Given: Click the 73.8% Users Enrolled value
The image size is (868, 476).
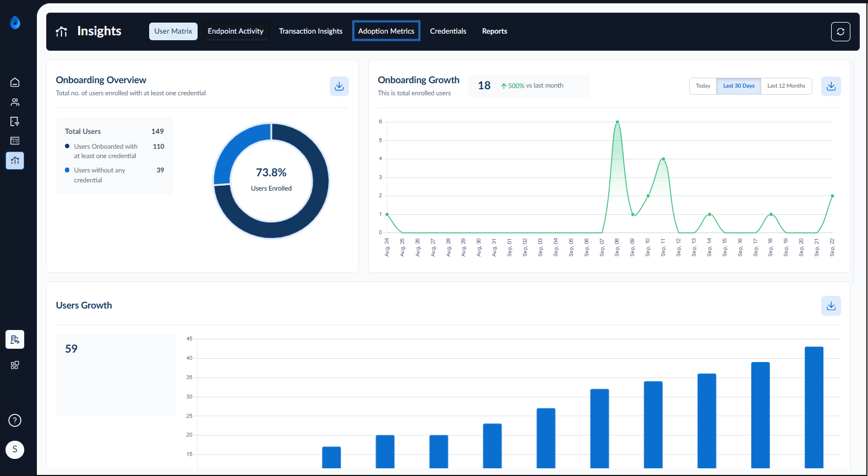Looking at the screenshot, I should 271,172.
